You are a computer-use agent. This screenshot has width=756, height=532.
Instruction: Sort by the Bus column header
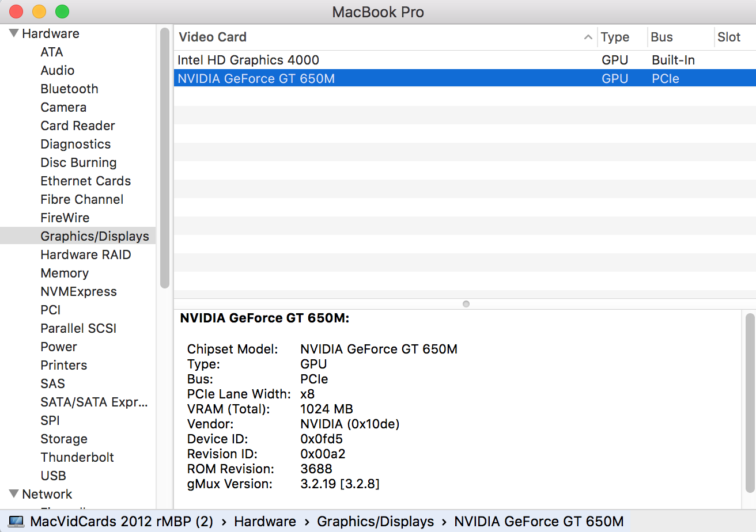pyautogui.click(x=661, y=37)
